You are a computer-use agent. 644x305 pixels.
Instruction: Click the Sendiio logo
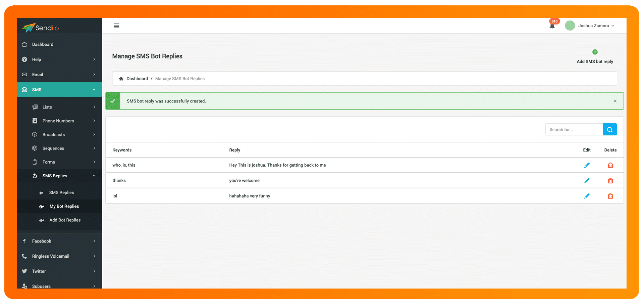[x=41, y=28]
